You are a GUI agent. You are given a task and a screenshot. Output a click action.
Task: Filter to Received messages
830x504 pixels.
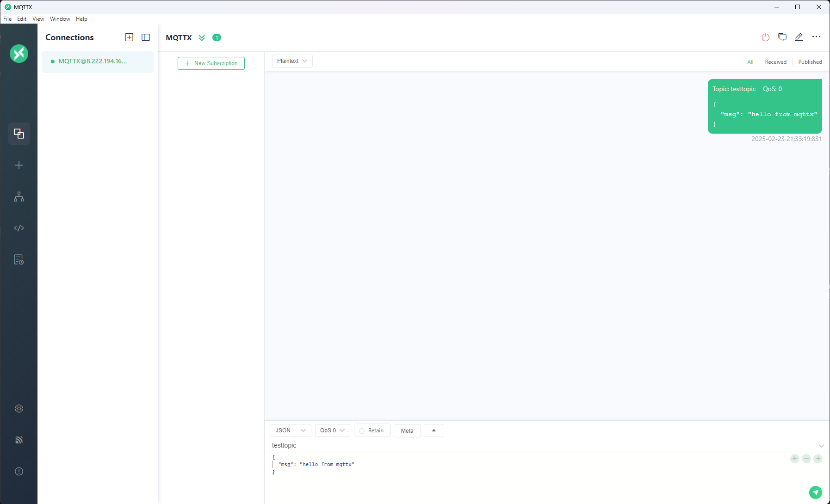[x=775, y=62]
